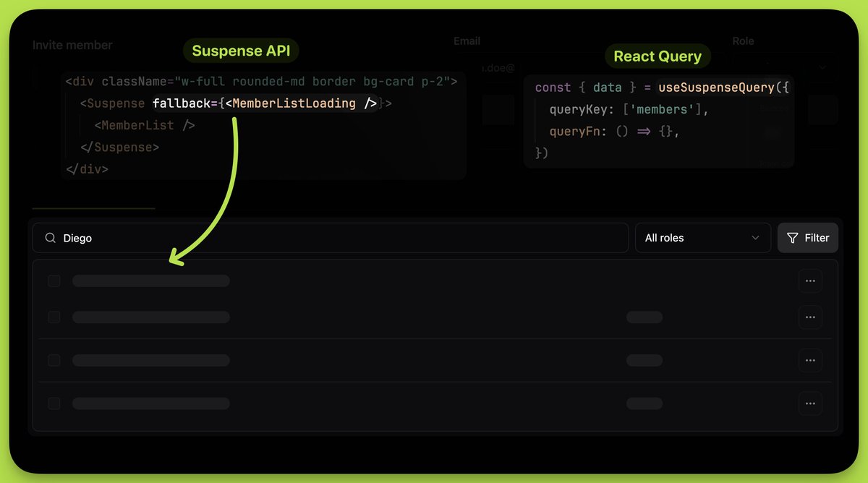868x483 pixels.
Task: Tick the checkbox of the last loading row
Action: pos(54,403)
